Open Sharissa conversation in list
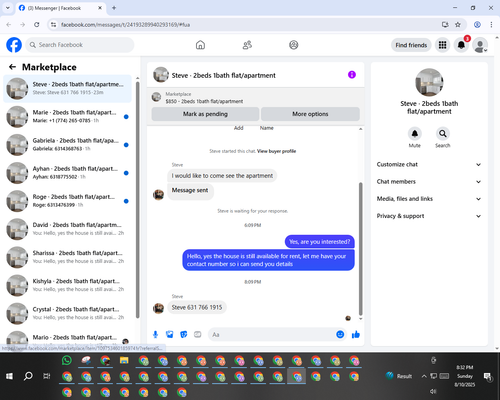500x400 pixels. point(67,257)
